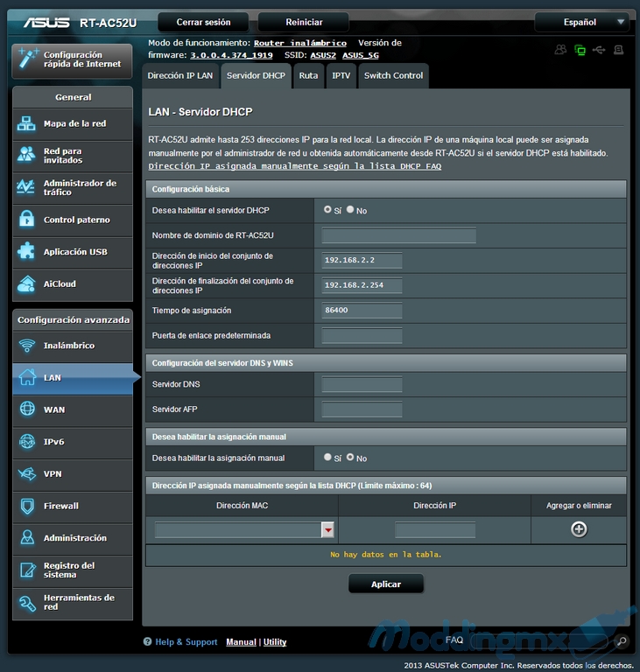Open the DHCP FAQ manual assignment link

(x=295, y=166)
